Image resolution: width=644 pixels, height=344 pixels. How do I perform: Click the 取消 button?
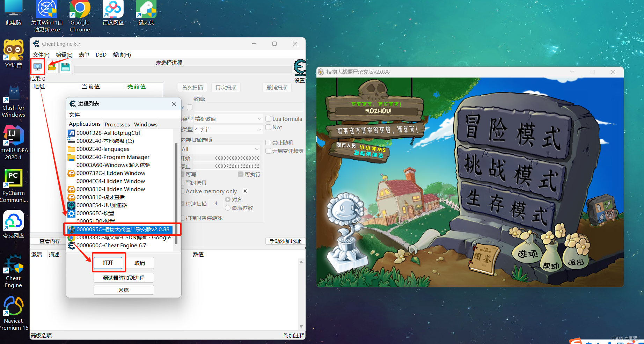[x=140, y=263]
